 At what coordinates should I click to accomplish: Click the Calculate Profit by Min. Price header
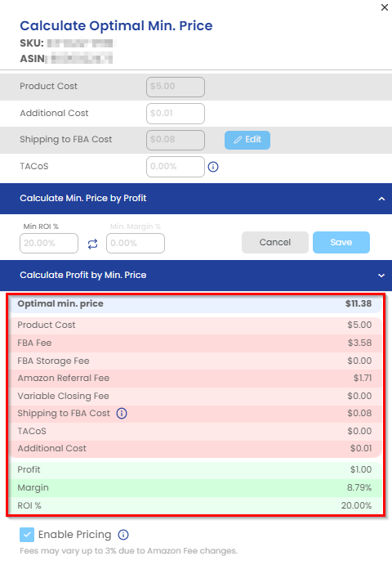[x=196, y=276]
